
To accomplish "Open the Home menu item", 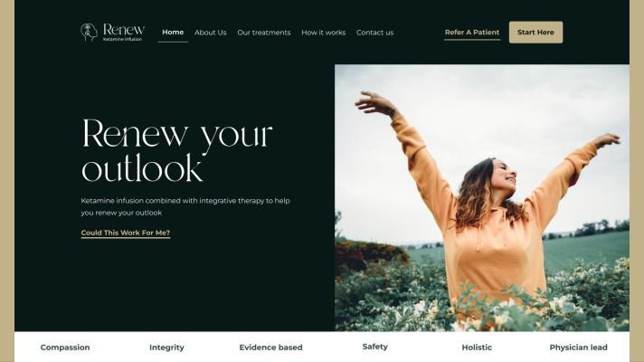I will 173,32.
